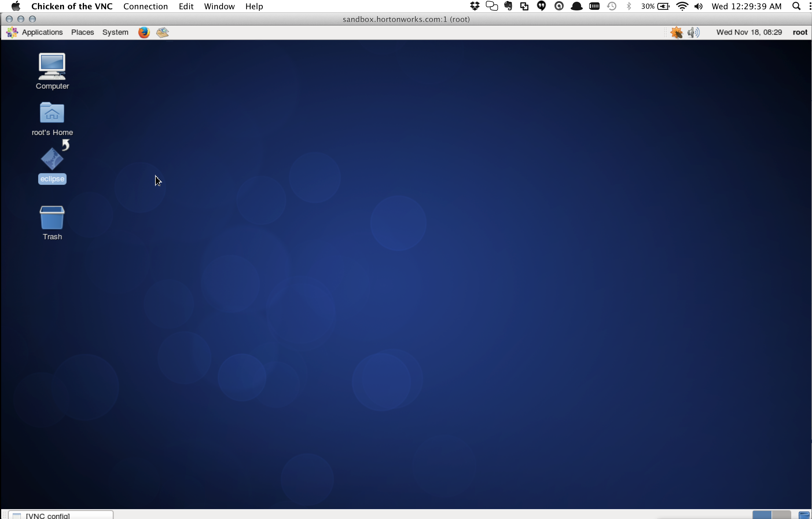Open the Computer desktop icon
Screen dimensions: 812x519
click(52, 66)
